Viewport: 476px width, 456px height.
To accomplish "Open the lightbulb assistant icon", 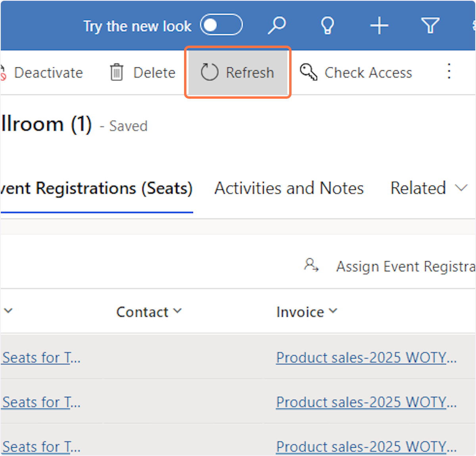I will pyautogui.click(x=328, y=26).
